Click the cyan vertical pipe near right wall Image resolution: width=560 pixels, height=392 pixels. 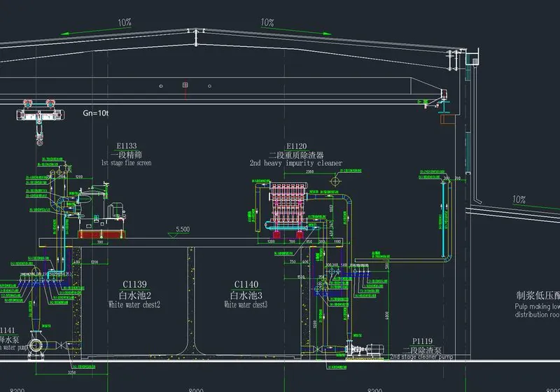pyautogui.click(x=443, y=219)
